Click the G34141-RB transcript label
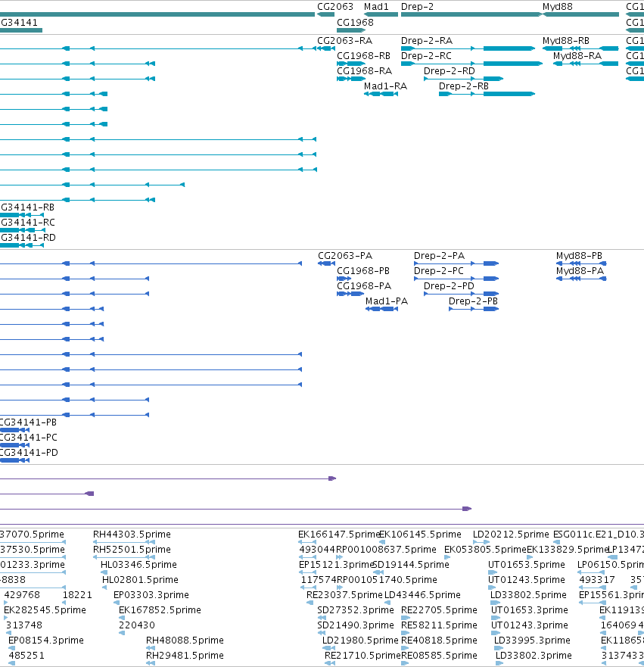 point(28,207)
